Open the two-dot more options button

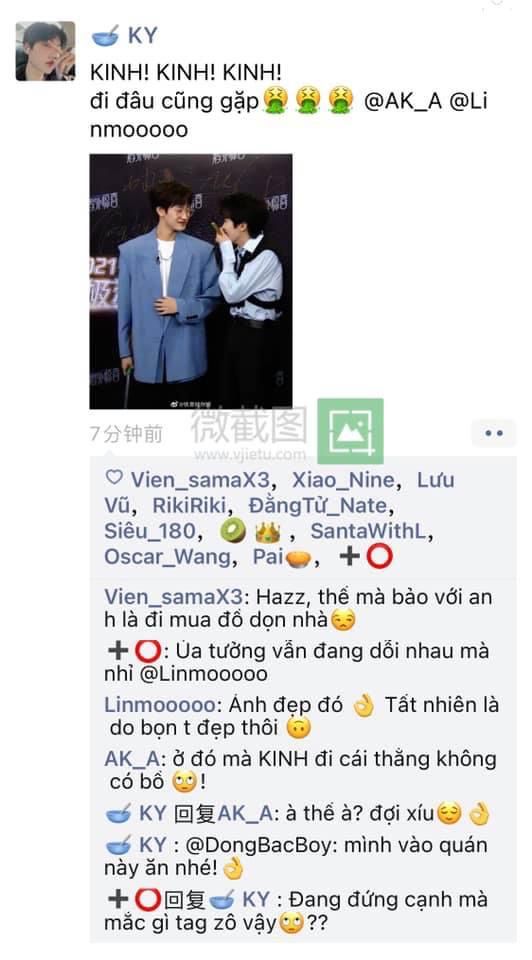(493, 433)
